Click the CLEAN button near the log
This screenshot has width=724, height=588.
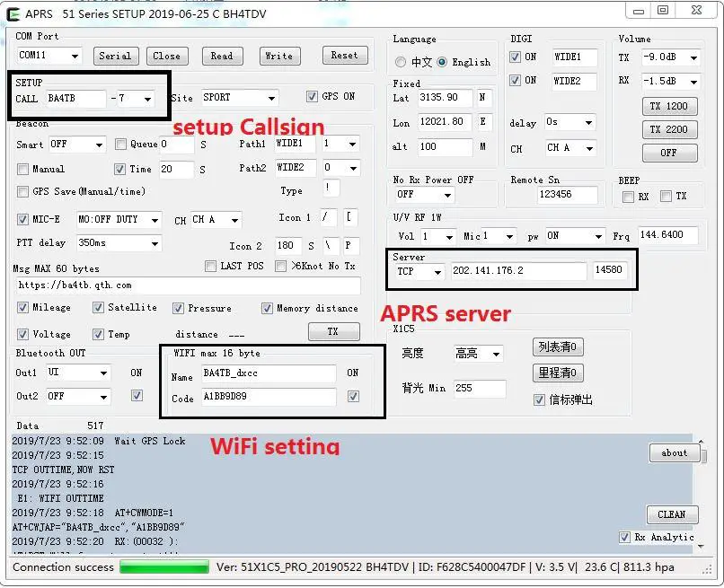(x=673, y=514)
